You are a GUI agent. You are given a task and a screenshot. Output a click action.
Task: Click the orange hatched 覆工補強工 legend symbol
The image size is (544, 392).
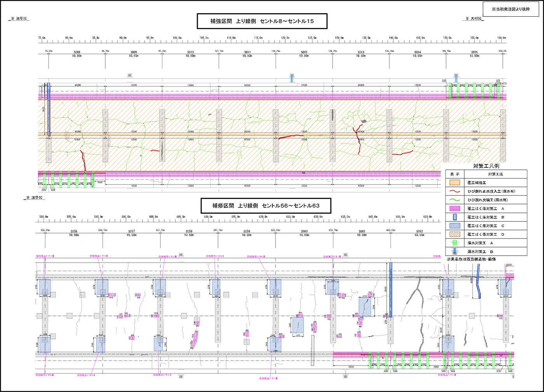click(x=455, y=183)
